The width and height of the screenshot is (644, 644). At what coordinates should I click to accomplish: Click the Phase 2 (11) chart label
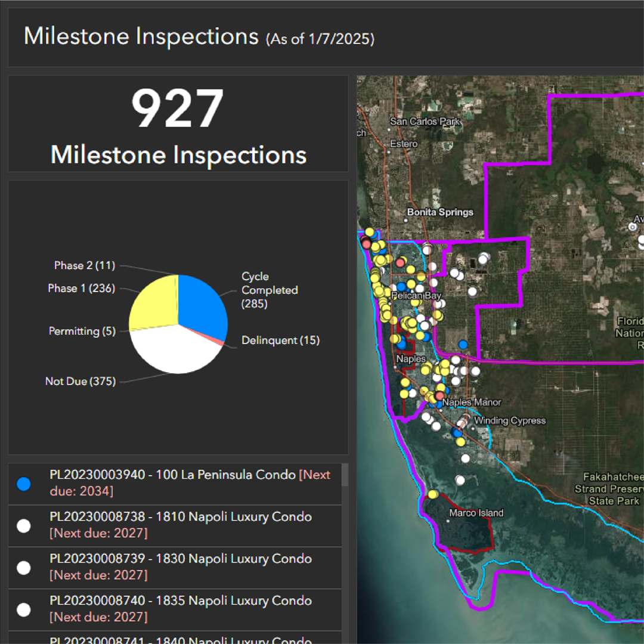85,265
